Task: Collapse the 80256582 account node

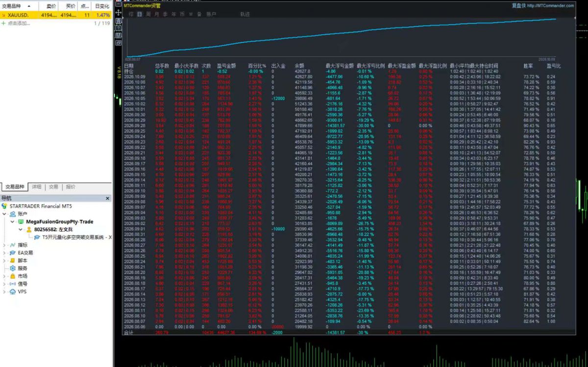Action: point(21,229)
